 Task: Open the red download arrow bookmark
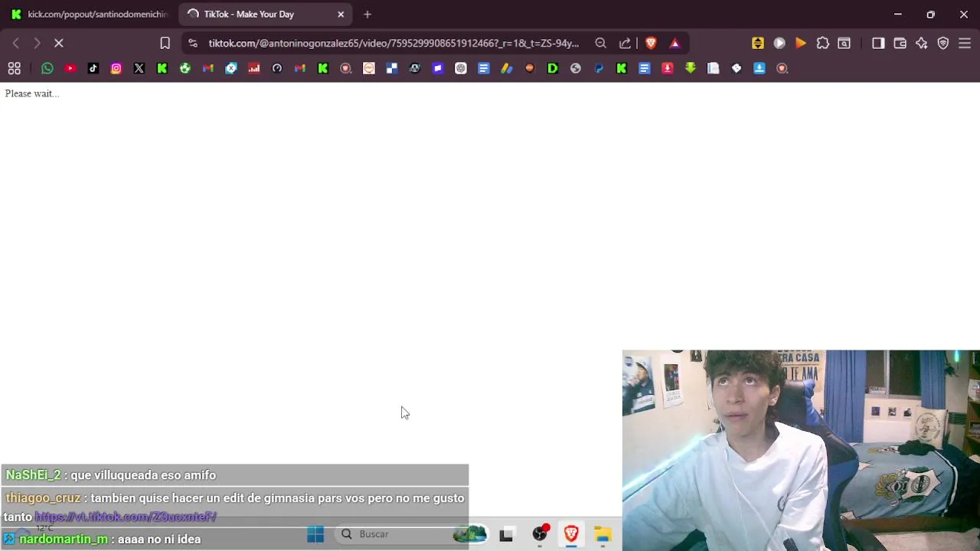[668, 68]
